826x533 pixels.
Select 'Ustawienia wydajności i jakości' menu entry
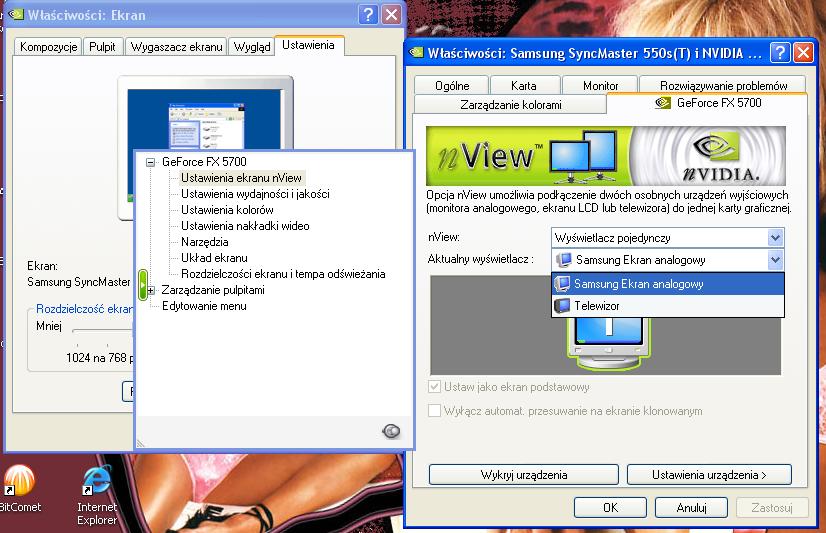pyautogui.click(x=255, y=194)
